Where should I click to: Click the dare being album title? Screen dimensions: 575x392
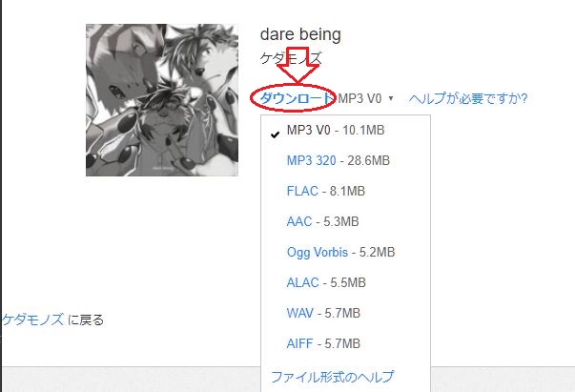pyautogui.click(x=300, y=34)
